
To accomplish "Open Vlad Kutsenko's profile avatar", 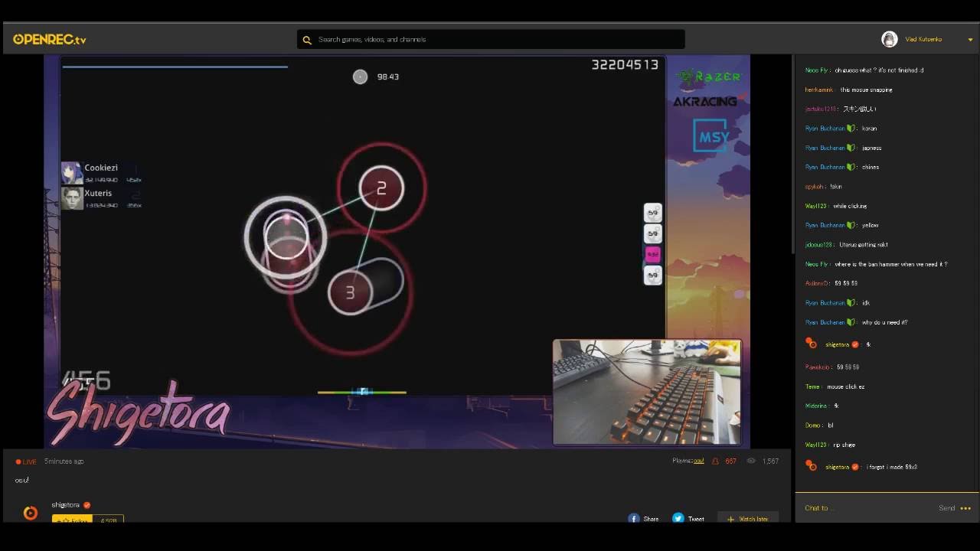I will 889,39.
